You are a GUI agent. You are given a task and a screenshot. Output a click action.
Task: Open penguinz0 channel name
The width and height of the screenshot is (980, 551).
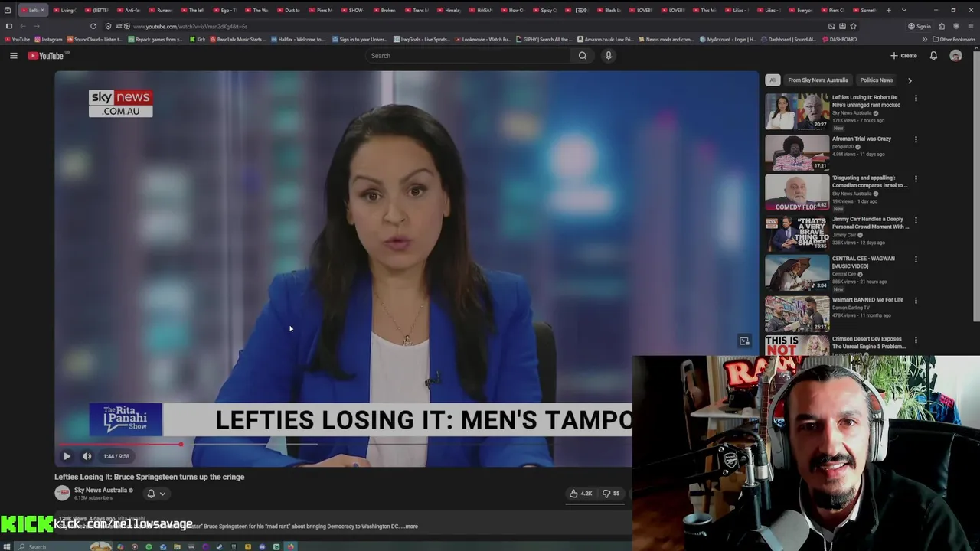click(x=842, y=146)
